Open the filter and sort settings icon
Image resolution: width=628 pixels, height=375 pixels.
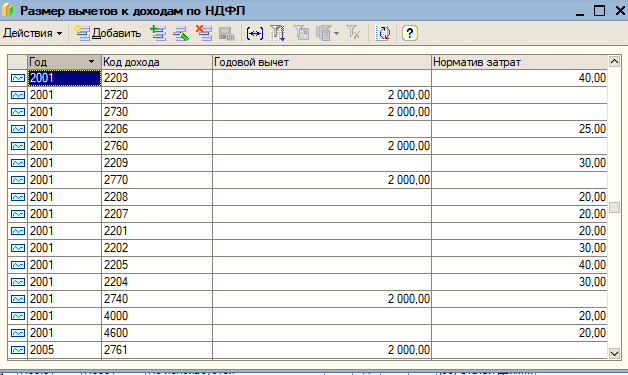pos(278,33)
